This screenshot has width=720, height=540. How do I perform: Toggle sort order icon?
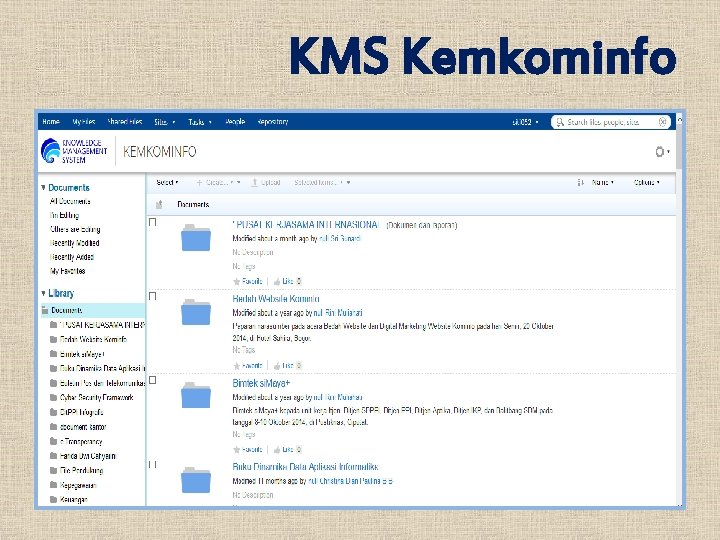pyautogui.click(x=580, y=182)
